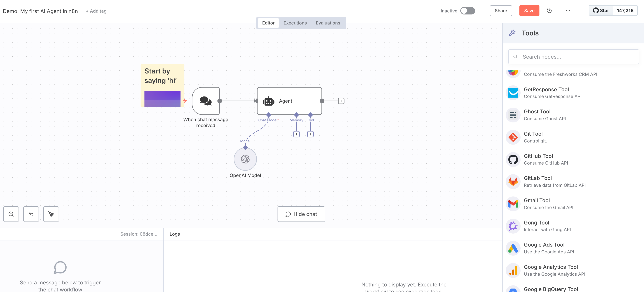The image size is (644, 292).
Task: Open workflow history clock icon
Action: click(x=549, y=11)
